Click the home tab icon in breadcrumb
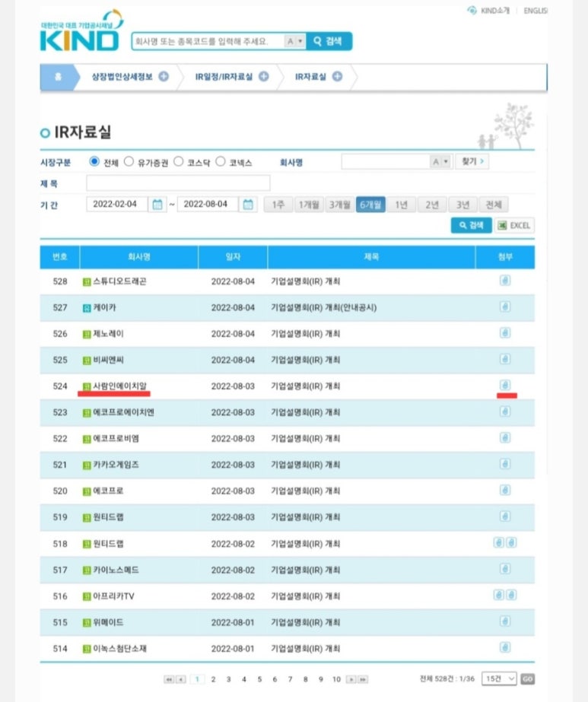This screenshot has width=588, height=702. click(58, 77)
